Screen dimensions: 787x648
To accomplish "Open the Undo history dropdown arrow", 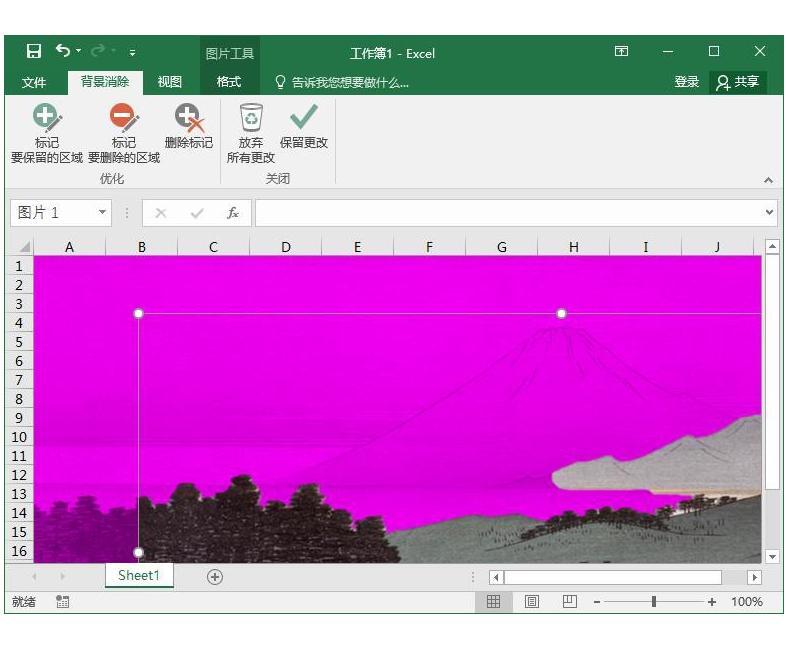I will [x=78, y=51].
